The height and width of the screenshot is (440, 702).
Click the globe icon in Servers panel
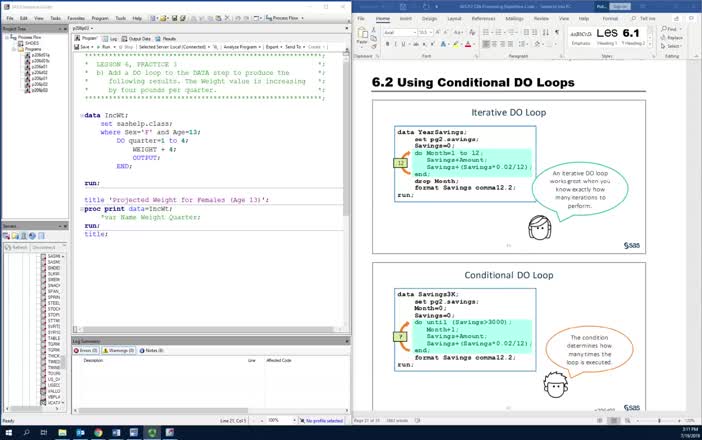click(32, 236)
